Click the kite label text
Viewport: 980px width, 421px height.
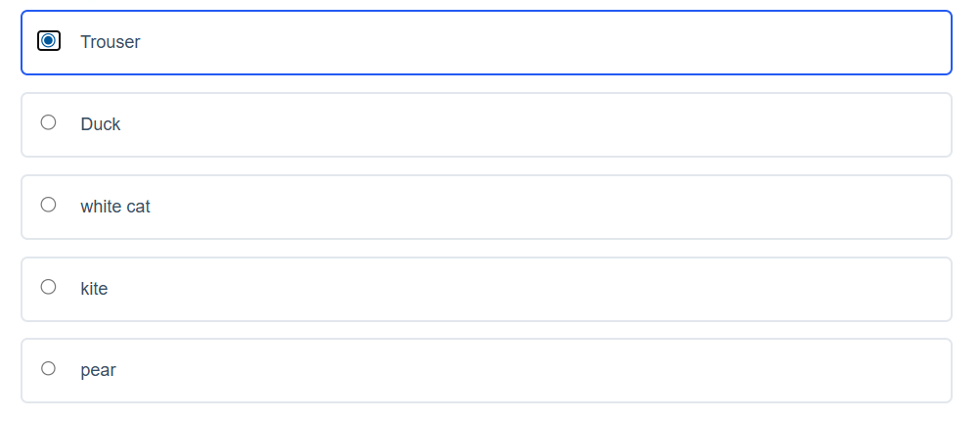[94, 289]
